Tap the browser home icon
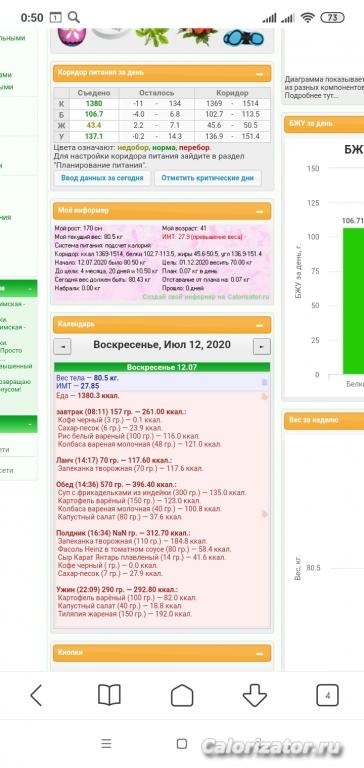Screen dimensions: 364x768 (x=182, y=695)
